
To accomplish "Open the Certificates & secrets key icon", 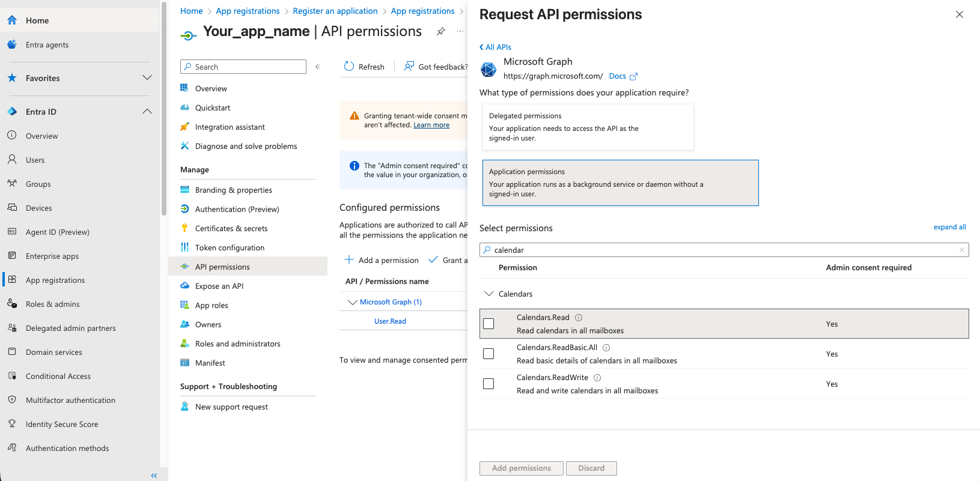I will click(x=185, y=228).
